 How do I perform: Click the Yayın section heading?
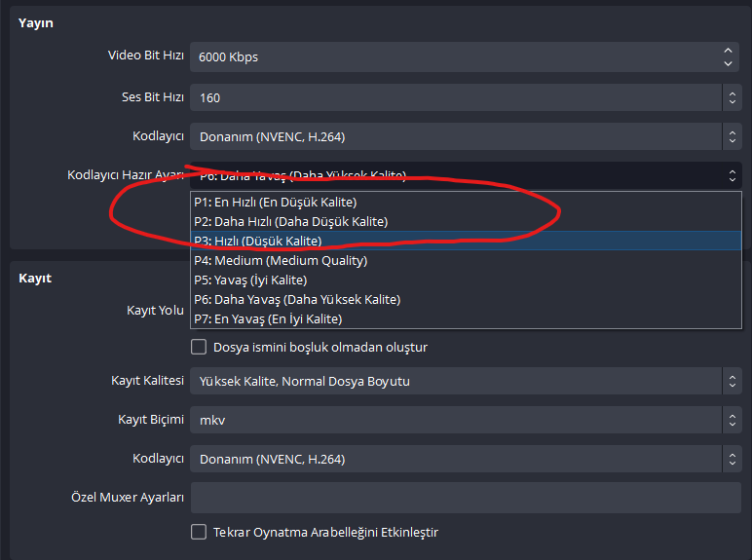(x=36, y=23)
